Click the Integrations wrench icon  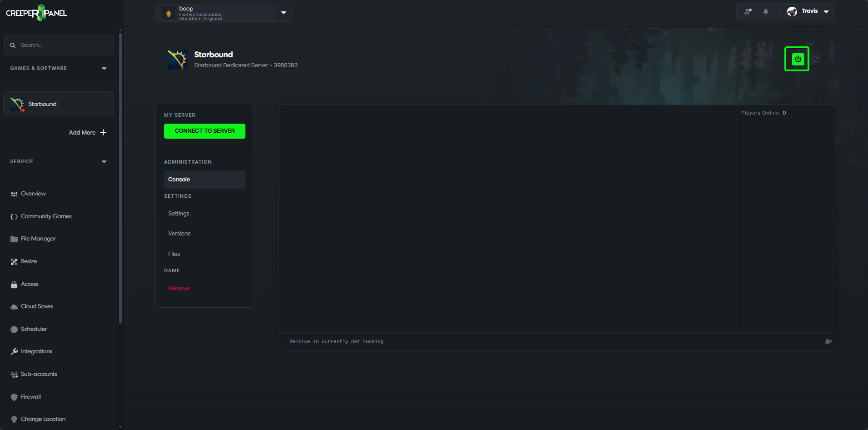[14, 352]
